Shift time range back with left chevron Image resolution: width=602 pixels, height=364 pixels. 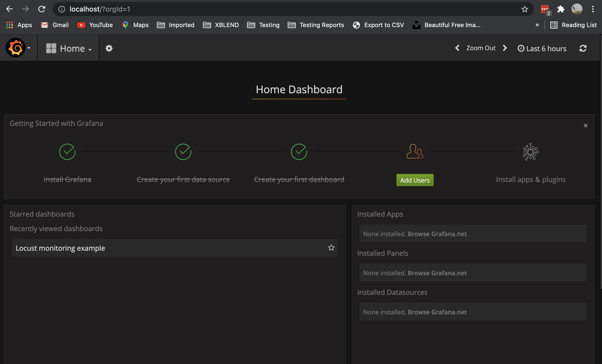point(457,48)
